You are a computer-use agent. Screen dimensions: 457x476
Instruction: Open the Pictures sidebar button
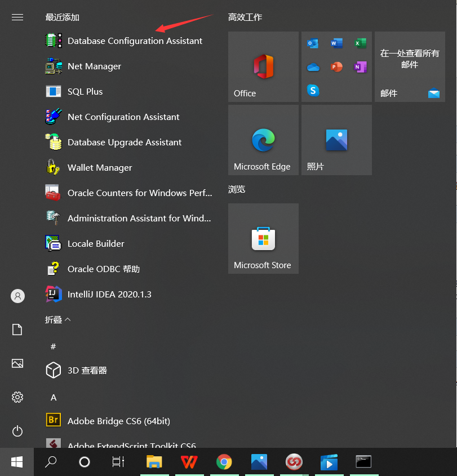point(17,363)
